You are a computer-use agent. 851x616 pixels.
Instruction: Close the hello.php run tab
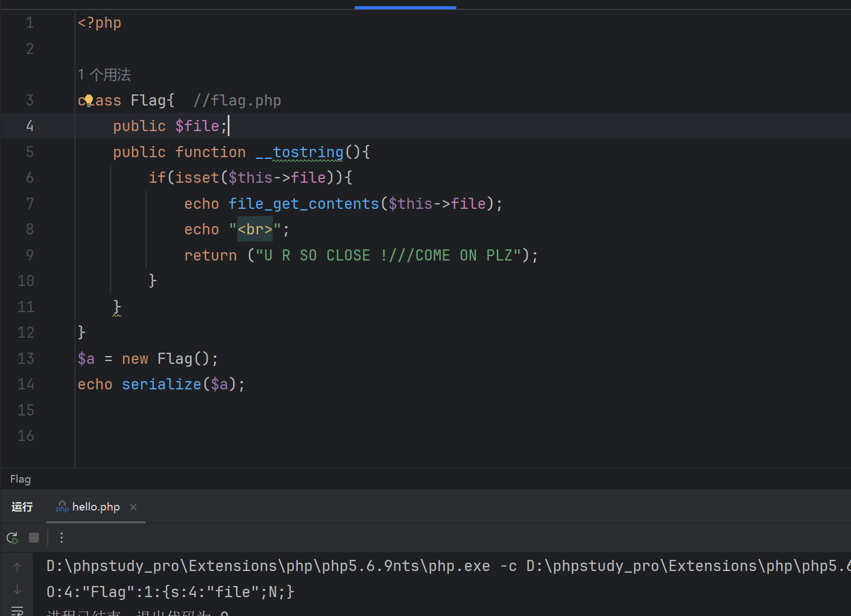133,507
